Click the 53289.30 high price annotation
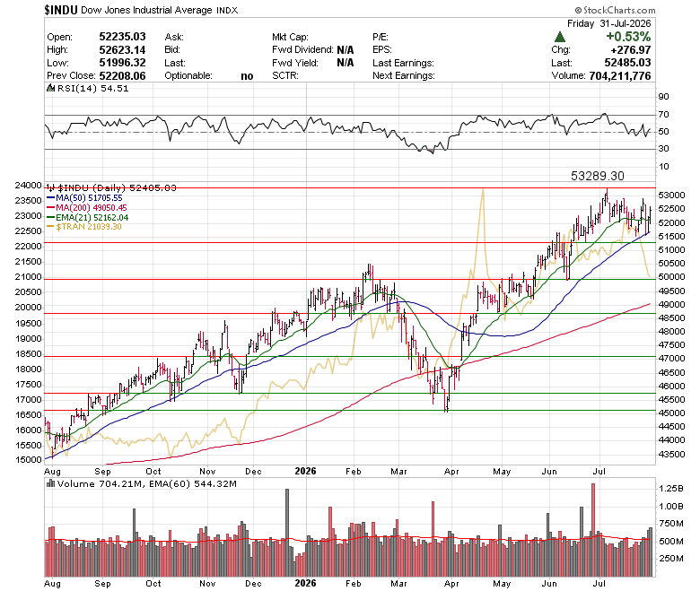 click(598, 176)
